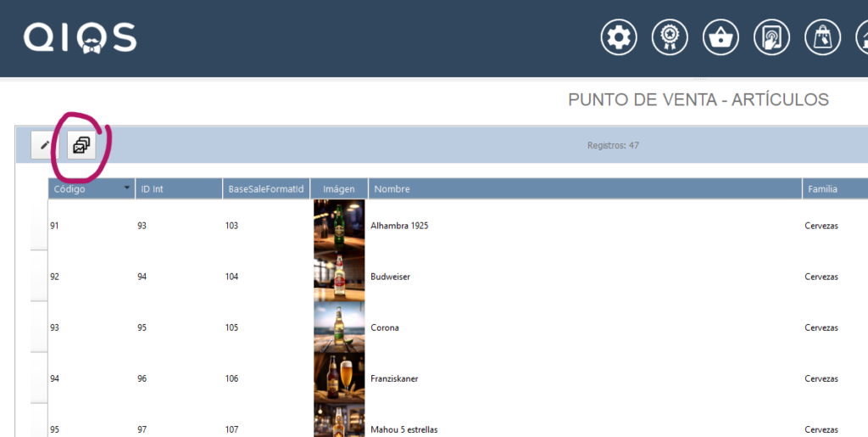Open the award ribbon badge icon
Screen dimensions: 868x437
[x=670, y=37]
